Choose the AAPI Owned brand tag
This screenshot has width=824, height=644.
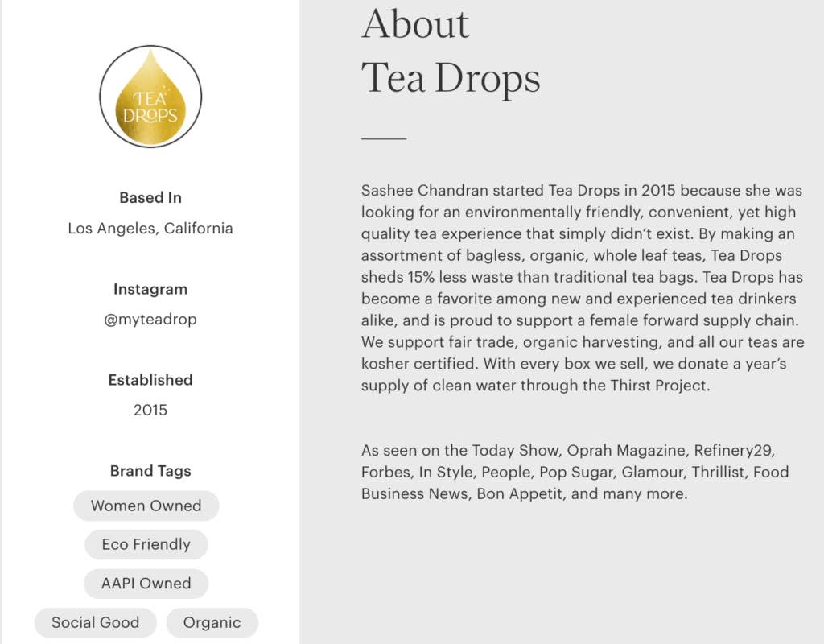coord(146,584)
